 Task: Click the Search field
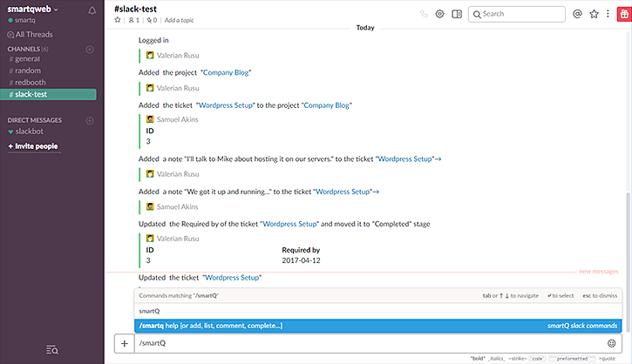pyautogui.click(x=517, y=14)
